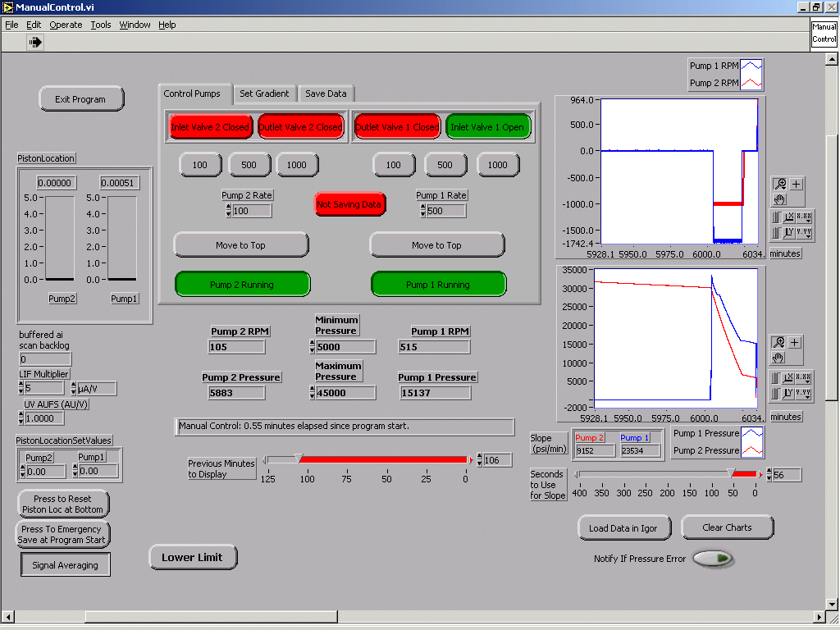Click Pump 1 Pressure blue plot legend sample
The height and width of the screenshot is (630, 840).
click(x=752, y=433)
